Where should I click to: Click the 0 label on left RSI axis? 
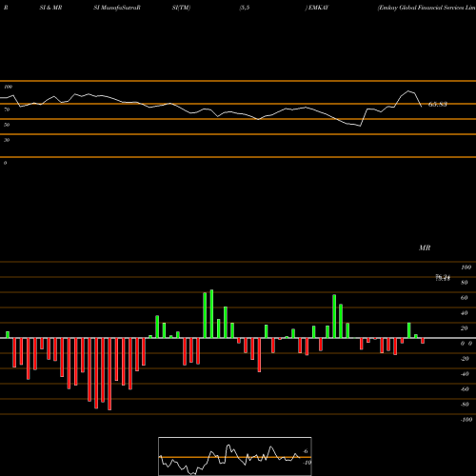[x=5, y=163]
